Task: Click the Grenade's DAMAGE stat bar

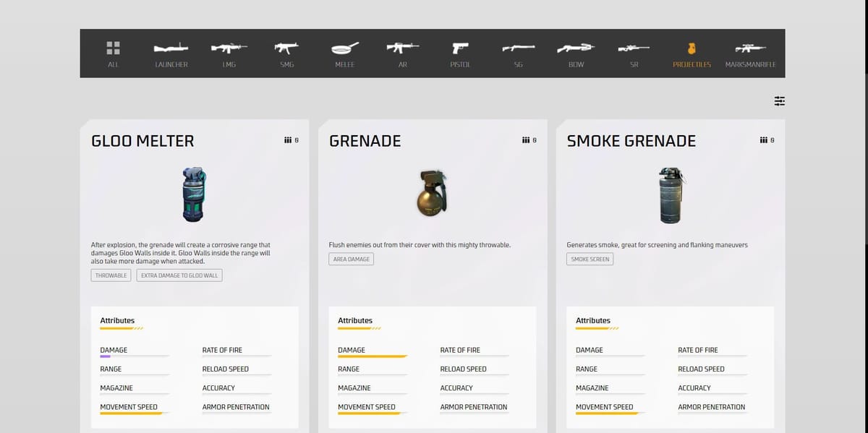Action: (372, 355)
